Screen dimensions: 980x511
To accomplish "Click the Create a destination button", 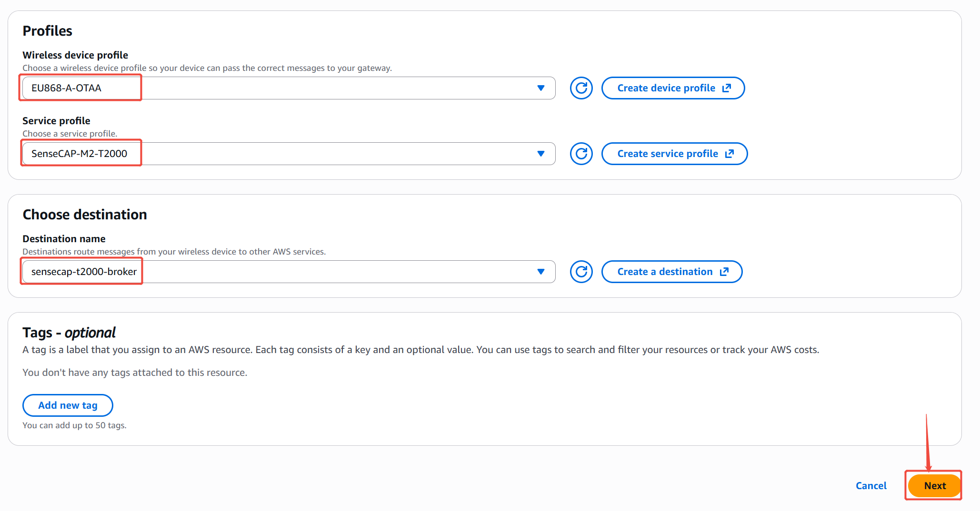I will (x=665, y=272).
